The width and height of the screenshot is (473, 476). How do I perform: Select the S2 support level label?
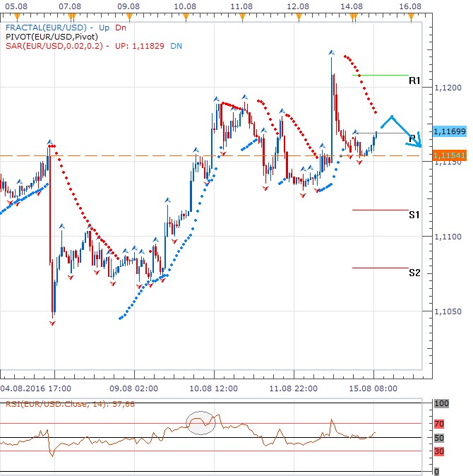tap(414, 273)
